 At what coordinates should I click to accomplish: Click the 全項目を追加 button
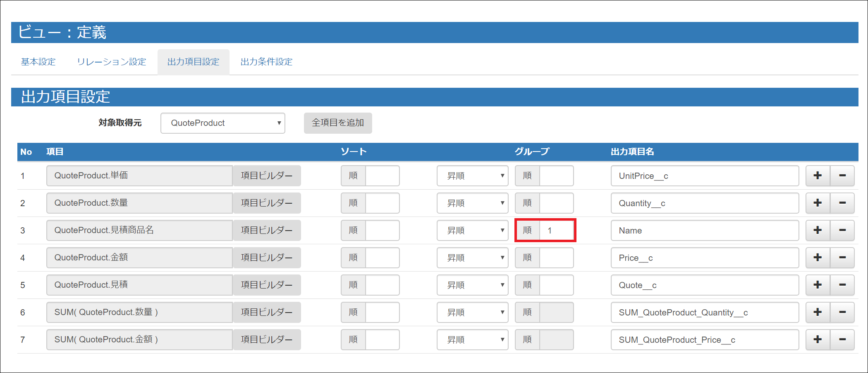[x=337, y=123]
